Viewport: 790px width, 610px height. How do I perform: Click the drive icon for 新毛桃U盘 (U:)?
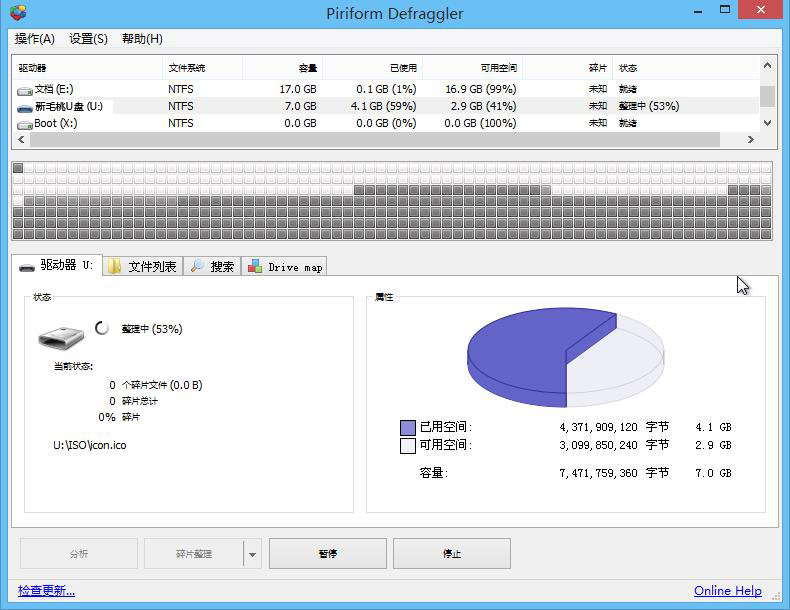point(25,108)
